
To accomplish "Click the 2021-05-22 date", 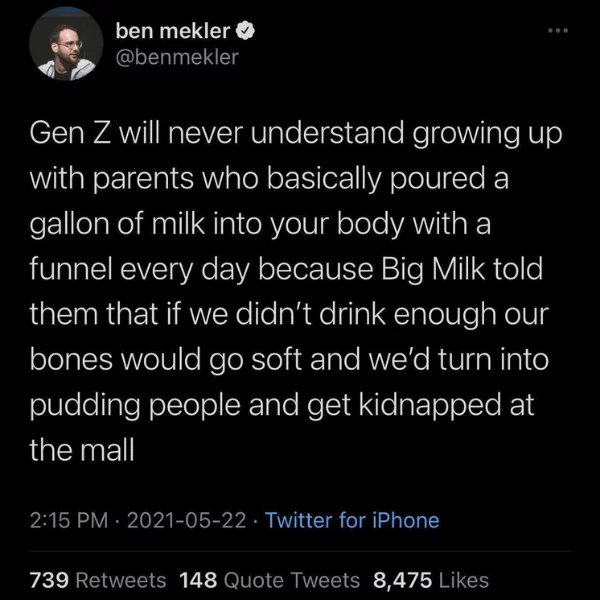I will (187, 520).
